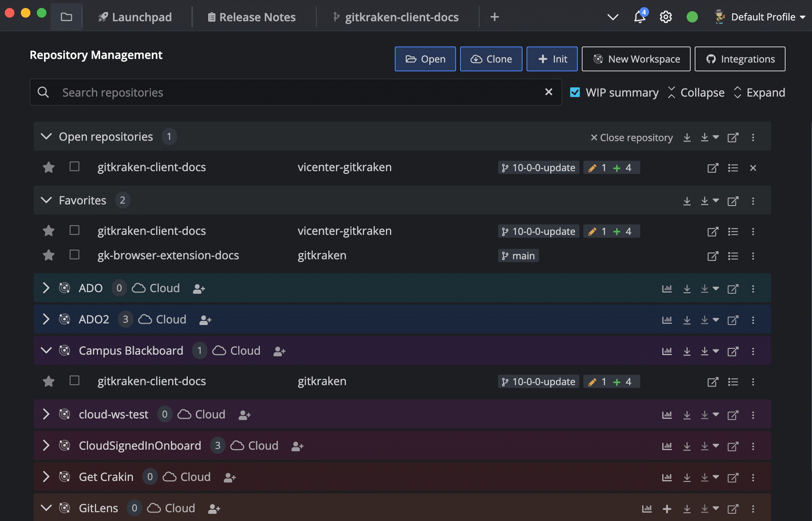Collapse the Campus Blackboard workspace
The height and width of the screenshot is (521, 812).
(x=46, y=350)
